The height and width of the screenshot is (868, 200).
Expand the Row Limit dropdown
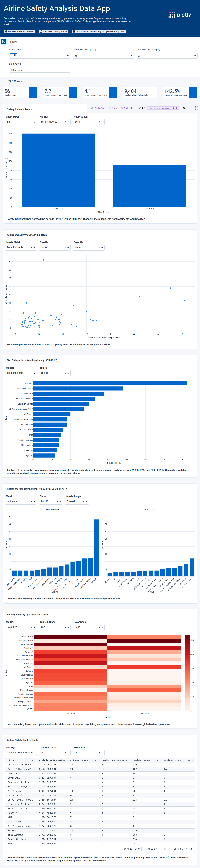click(102, 753)
